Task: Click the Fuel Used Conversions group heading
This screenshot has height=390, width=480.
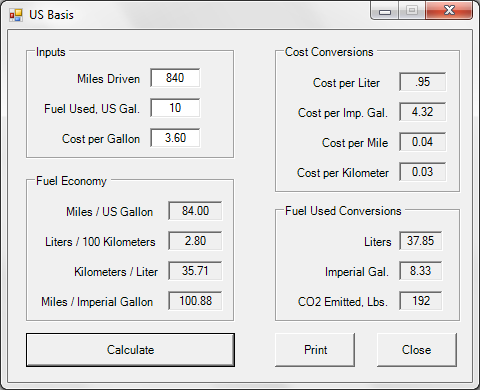Action: click(343, 211)
